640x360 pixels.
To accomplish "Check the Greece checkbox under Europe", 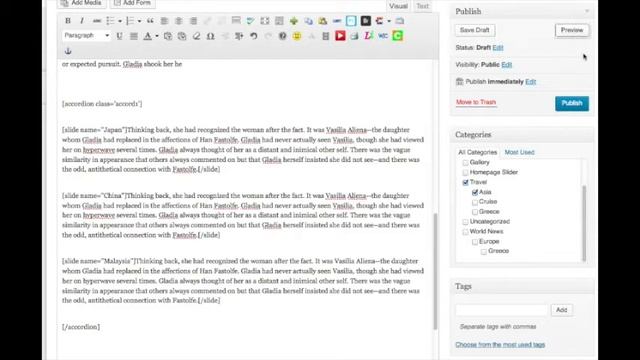I will (x=484, y=251).
